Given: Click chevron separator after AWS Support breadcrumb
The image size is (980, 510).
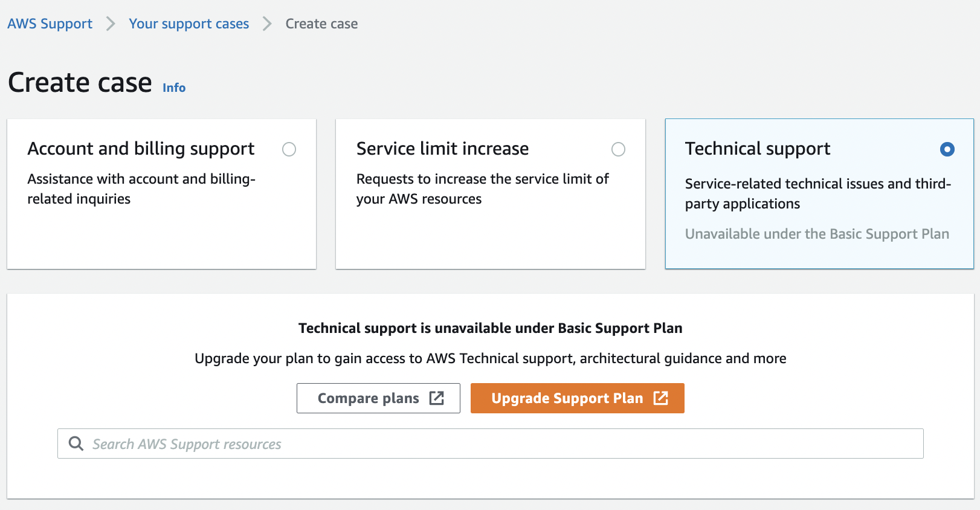Looking at the screenshot, I should (x=111, y=24).
